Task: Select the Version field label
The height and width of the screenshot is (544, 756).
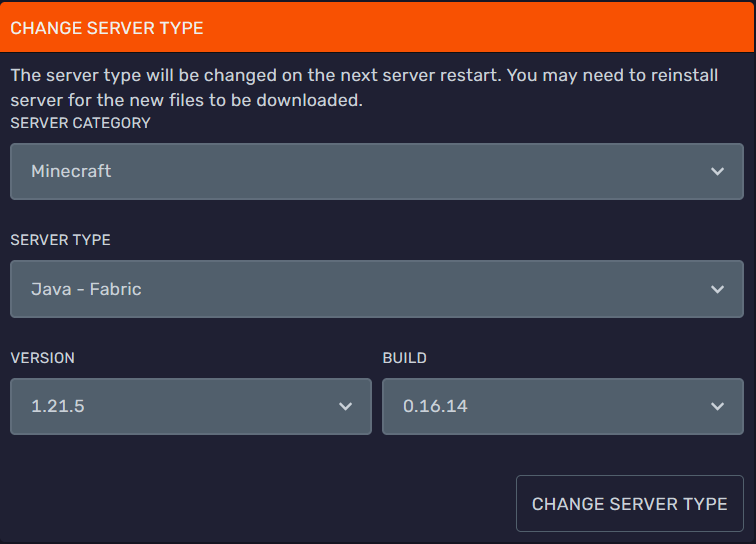Action: coord(42,358)
